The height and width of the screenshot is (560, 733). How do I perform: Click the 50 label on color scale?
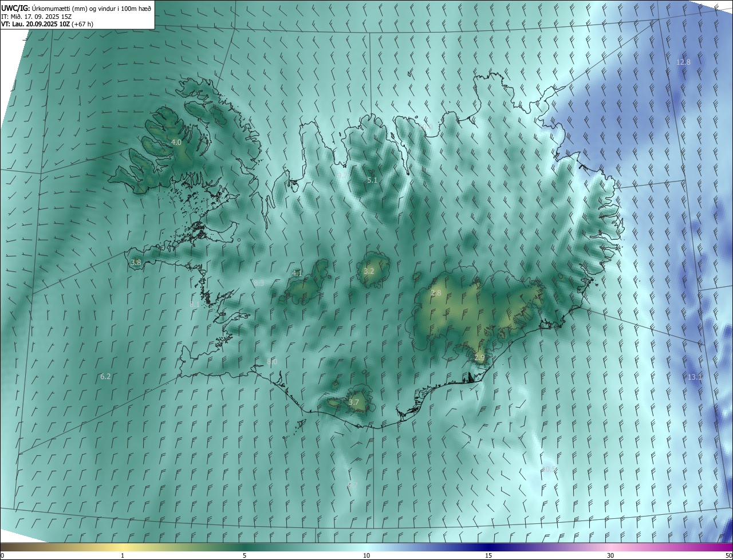click(728, 555)
